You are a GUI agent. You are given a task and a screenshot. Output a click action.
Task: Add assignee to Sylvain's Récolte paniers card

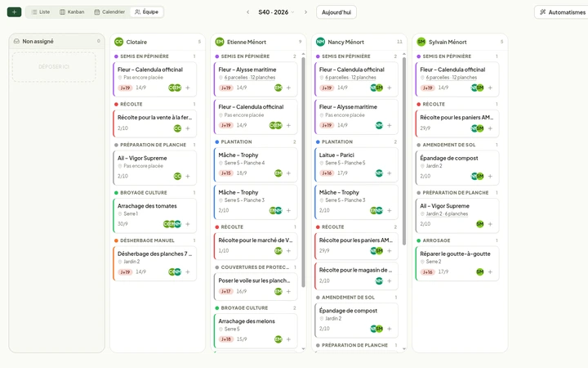click(490, 128)
